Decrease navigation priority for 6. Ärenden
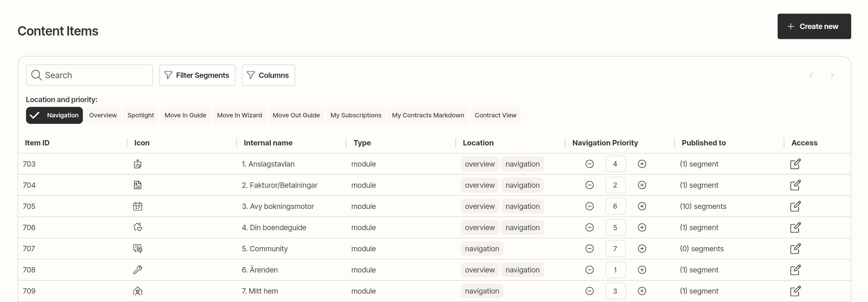Screen dimensions: 868x302 click(589, 270)
